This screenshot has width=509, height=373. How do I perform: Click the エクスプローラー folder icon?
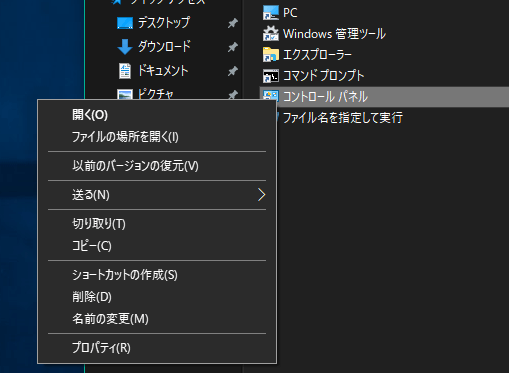point(270,55)
